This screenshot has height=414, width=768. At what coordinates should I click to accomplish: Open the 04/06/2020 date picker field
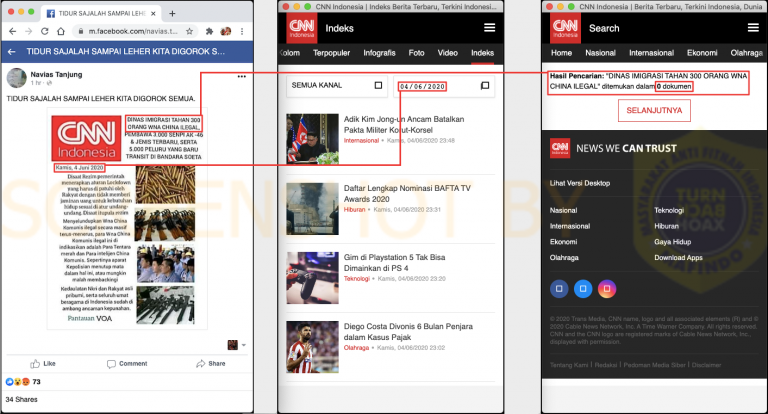(x=443, y=86)
